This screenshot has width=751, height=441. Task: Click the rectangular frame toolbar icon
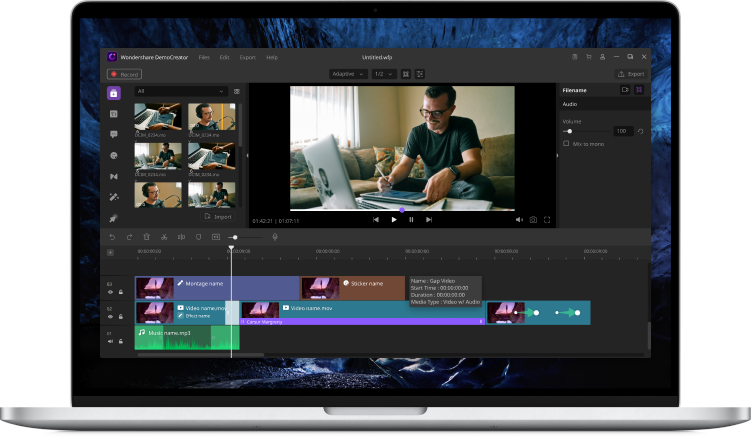(216, 237)
